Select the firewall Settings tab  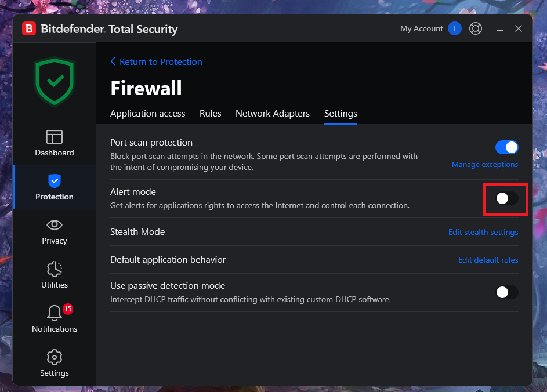pyautogui.click(x=340, y=113)
